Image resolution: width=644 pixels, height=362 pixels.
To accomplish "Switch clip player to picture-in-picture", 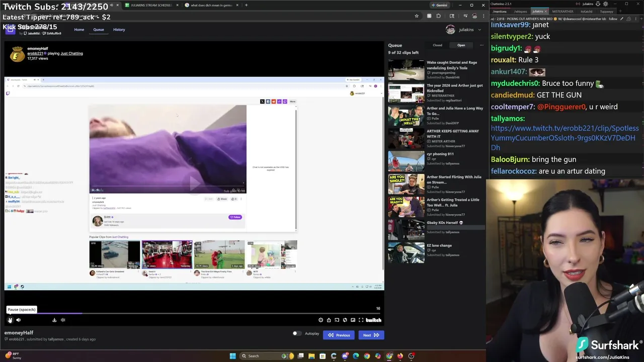I will coord(353,320).
